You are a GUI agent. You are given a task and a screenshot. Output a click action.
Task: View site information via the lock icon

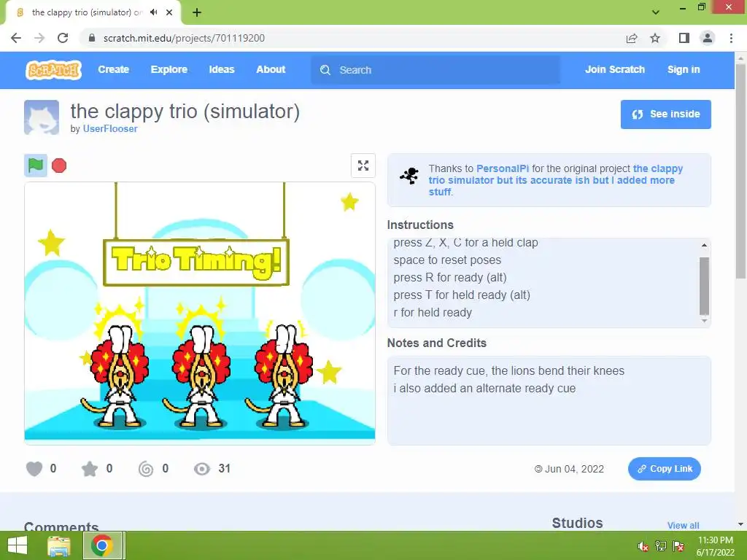(x=92, y=38)
